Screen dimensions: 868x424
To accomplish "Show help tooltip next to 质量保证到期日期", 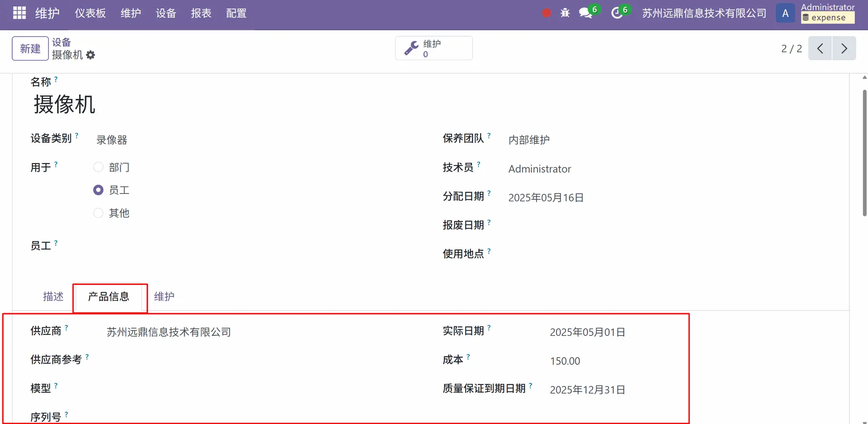I will point(531,386).
